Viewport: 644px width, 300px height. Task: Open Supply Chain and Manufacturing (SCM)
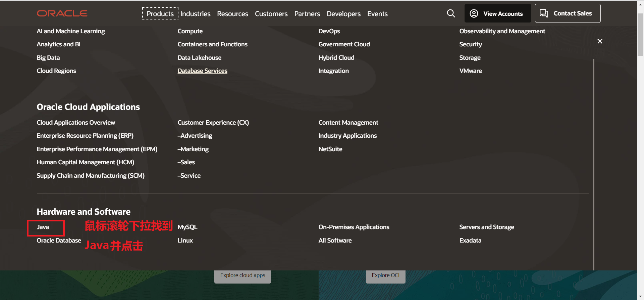pyautogui.click(x=91, y=176)
